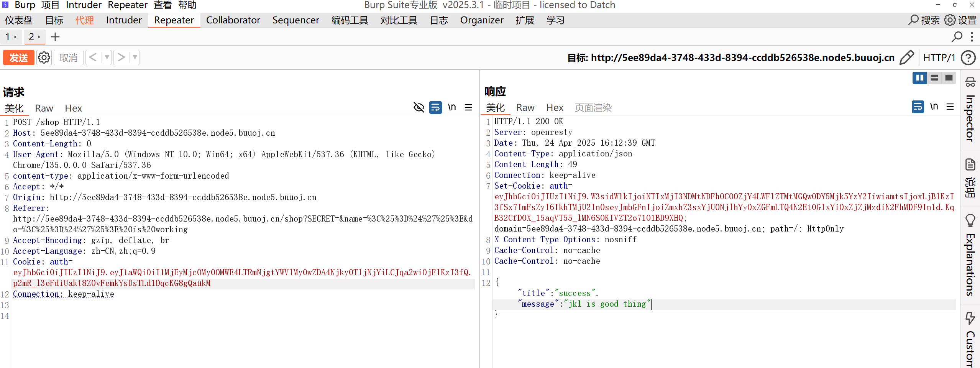Toggle hide non-printable eye icon in request
Screen dimensions: 980x368
(x=419, y=107)
